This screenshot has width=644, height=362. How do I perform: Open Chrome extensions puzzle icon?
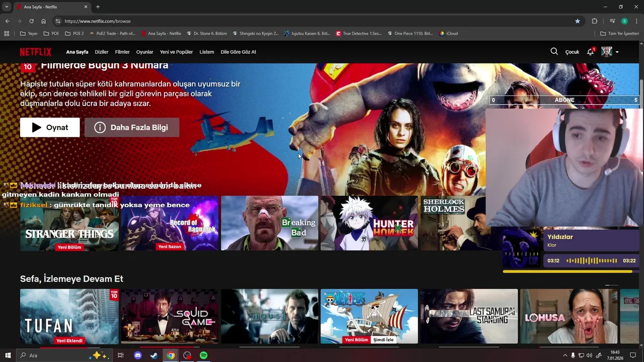(x=595, y=21)
